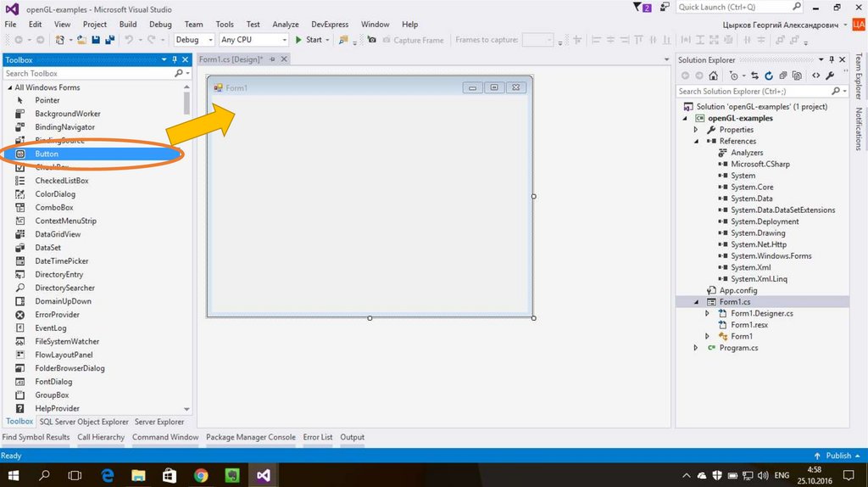Click the Save All toolbar icon
This screenshot has width=868, height=487.
click(109, 40)
